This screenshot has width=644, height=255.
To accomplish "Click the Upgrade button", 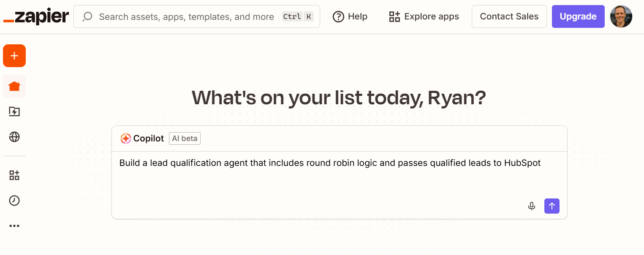I will tap(578, 16).
